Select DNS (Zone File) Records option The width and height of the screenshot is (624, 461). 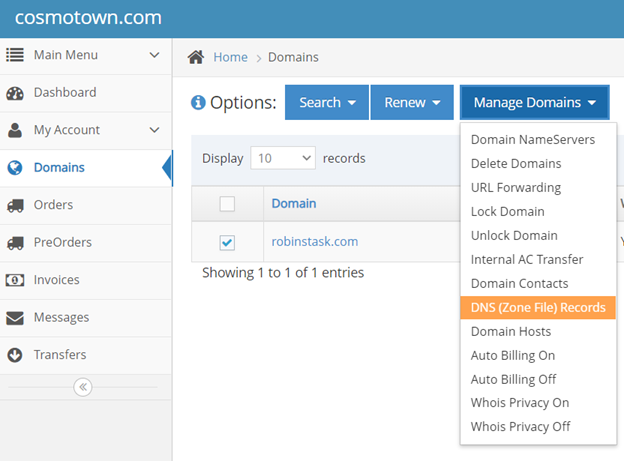tap(537, 307)
